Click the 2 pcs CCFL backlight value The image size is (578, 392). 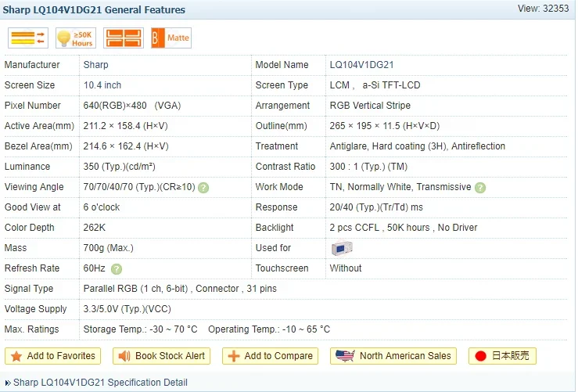pyautogui.click(x=404, y=228)
